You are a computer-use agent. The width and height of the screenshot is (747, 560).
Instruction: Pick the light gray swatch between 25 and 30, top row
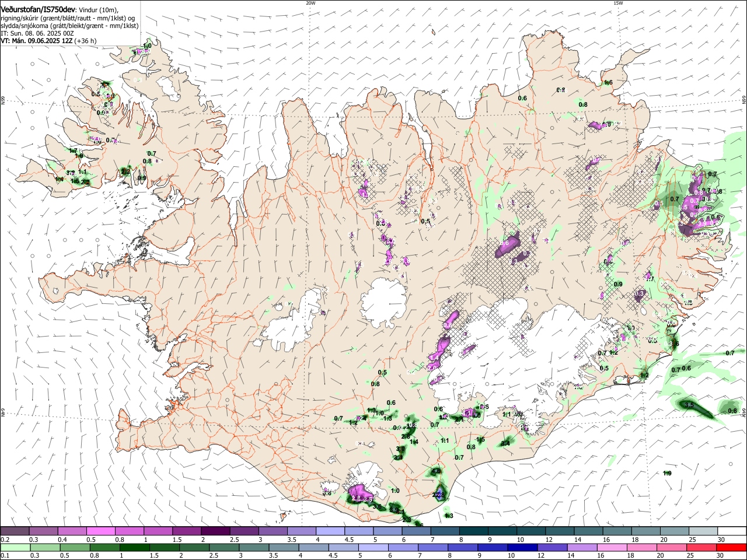pos(703,531)
